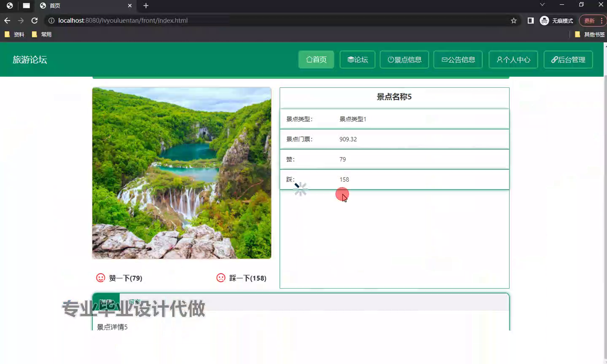Click the browser forward arrow
The height and width of the screenshot is (364, 607).
click(21, 20)
